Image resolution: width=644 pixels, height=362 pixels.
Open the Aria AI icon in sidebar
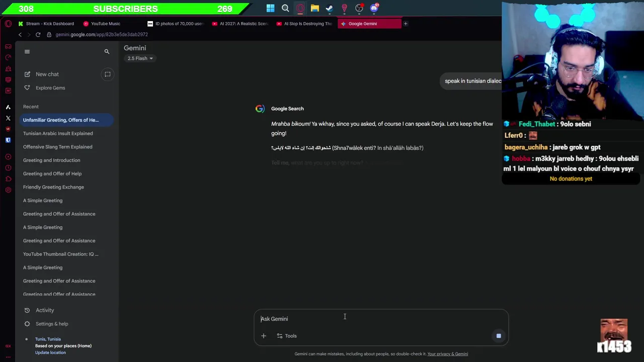click(8, 107)
